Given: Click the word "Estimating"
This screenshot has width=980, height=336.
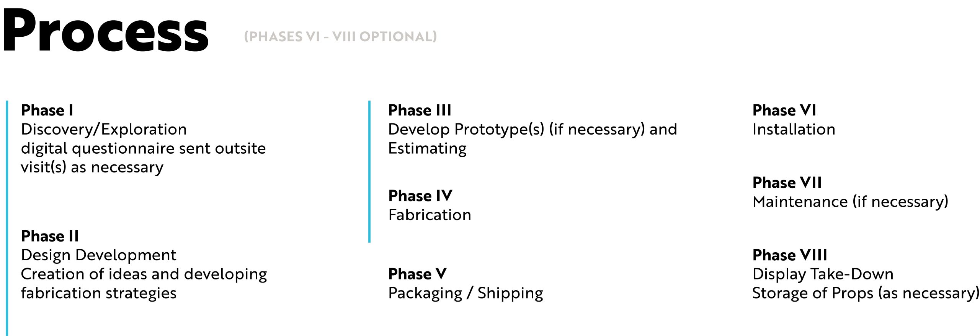Looking at the screenshot, I should coord(427,149).
